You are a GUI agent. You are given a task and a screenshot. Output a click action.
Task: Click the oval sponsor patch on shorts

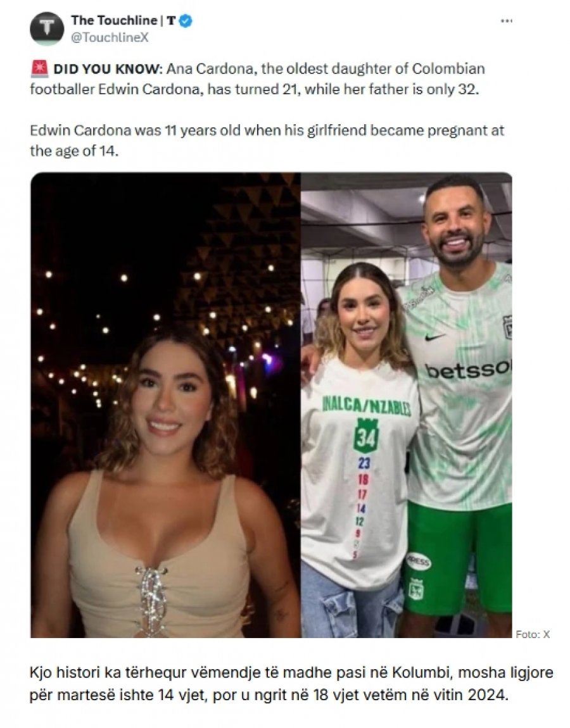coord(418,562)
